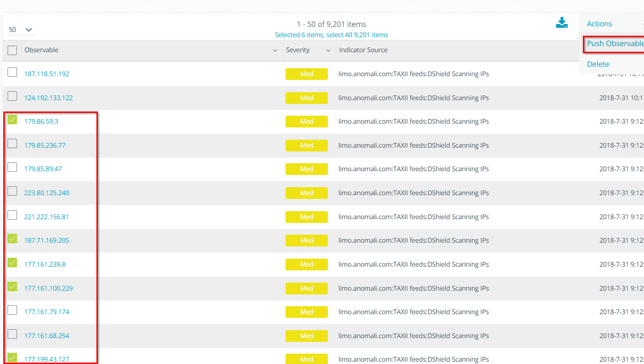
Task: Uncheck the 179.86.59.3 row checkbox
Action: click(12, 119)
